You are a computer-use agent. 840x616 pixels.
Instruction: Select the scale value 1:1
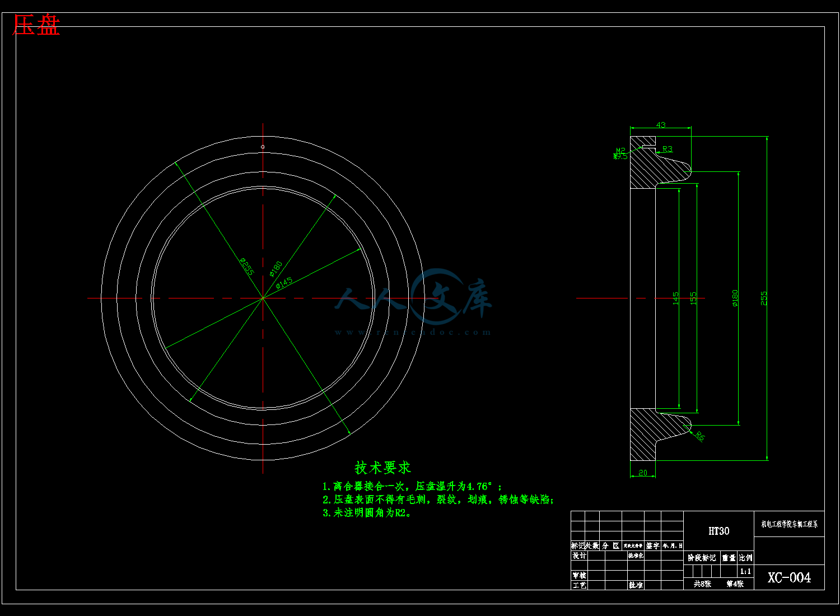click(745, 571)
